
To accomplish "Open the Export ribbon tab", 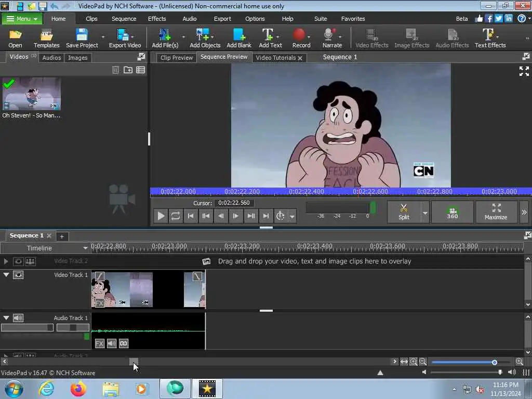I will tap(222, 19).
